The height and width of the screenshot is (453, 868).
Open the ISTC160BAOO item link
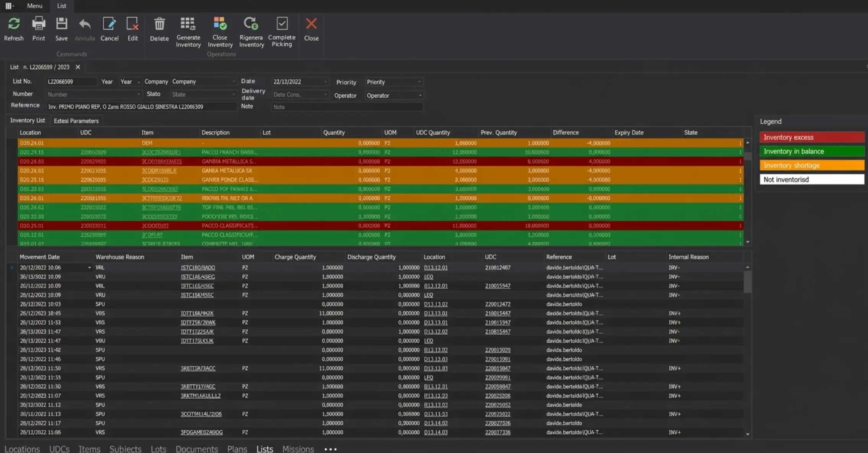tap(198, 267)
